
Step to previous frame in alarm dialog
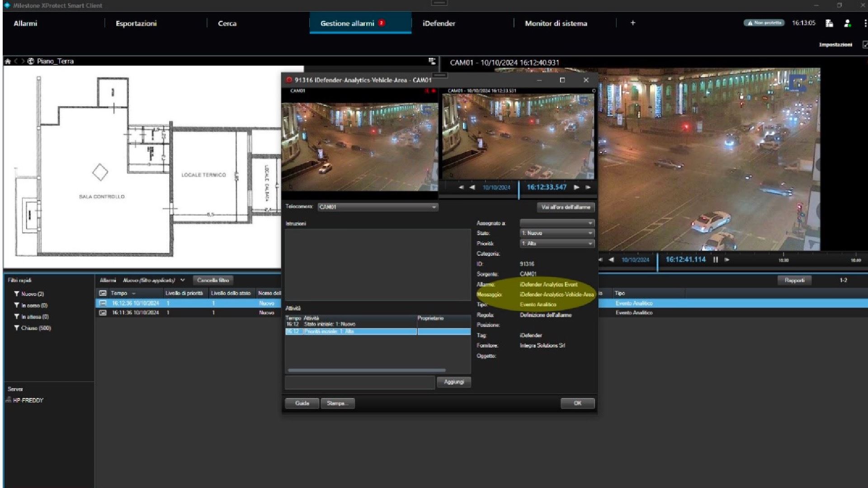461,187
